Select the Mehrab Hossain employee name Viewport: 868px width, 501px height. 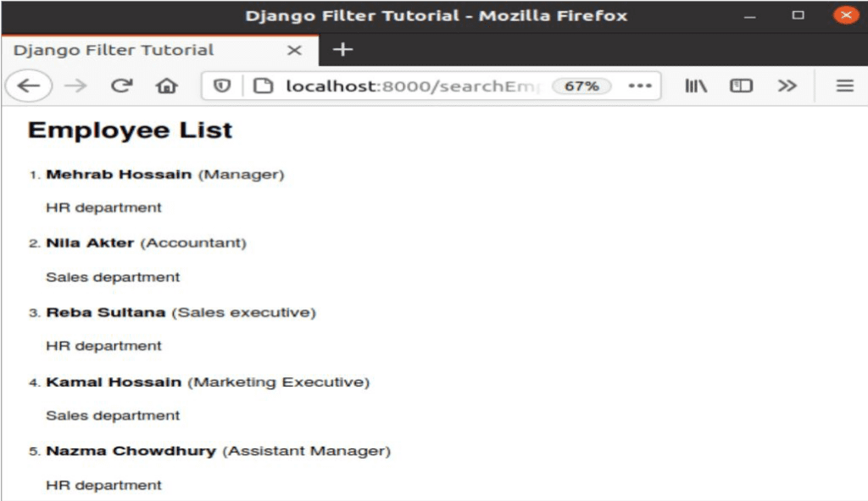119,175
